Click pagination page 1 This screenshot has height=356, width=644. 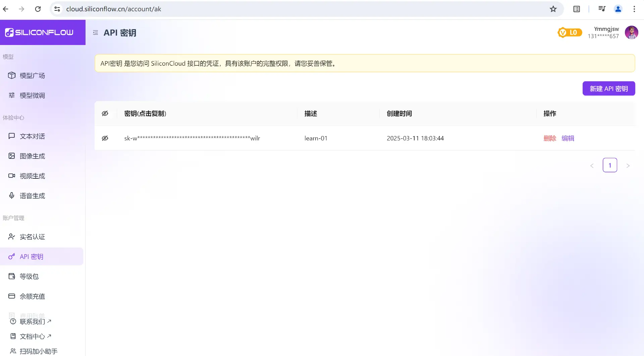coord(610,165)
